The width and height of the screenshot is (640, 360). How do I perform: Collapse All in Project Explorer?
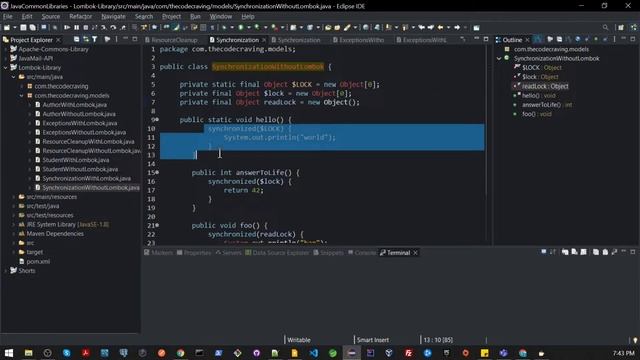76,39
